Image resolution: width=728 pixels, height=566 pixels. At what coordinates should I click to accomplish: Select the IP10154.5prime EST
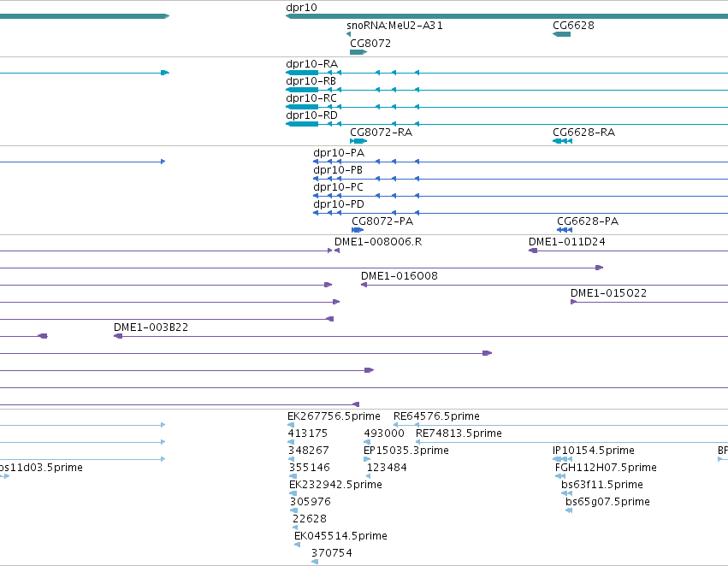(x=594, y=451)
